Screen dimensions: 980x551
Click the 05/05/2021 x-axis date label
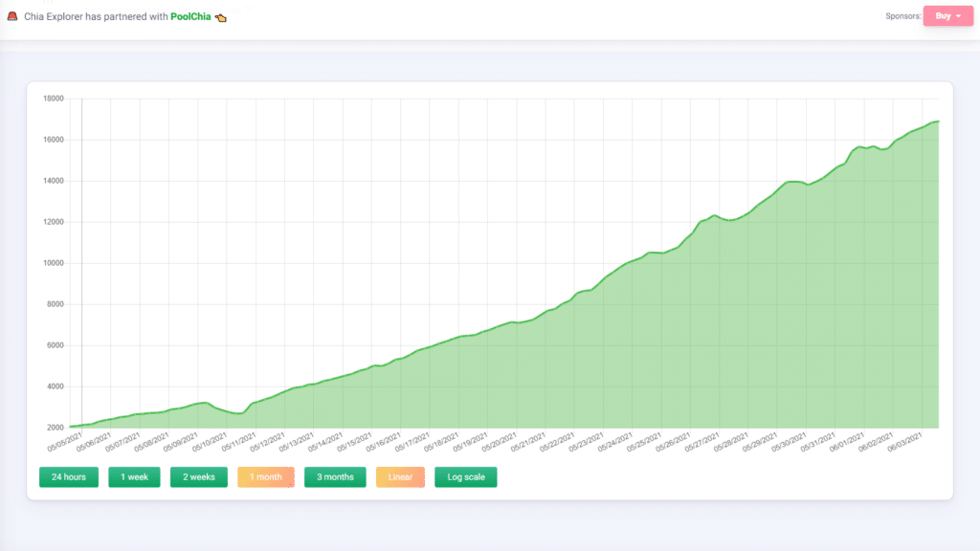coord(65,442)
